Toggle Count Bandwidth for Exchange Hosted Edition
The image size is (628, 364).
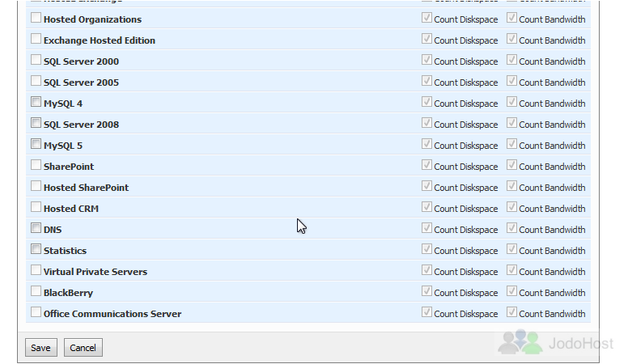pyautogui.click(x=511, y=39)
